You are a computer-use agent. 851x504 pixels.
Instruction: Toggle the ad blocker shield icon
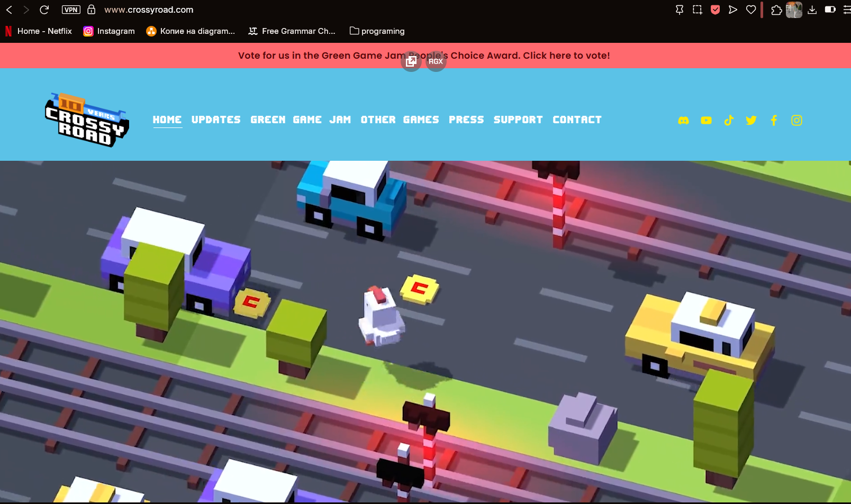715,10
